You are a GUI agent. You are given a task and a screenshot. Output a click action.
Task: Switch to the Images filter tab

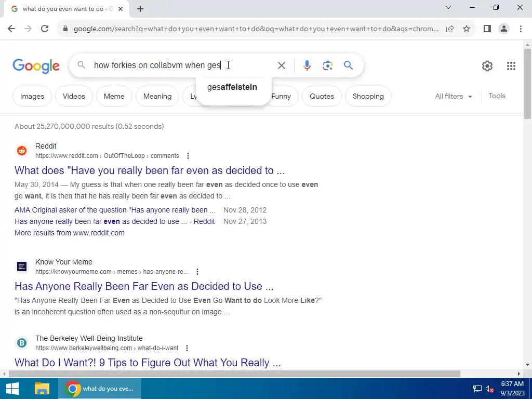32,96
